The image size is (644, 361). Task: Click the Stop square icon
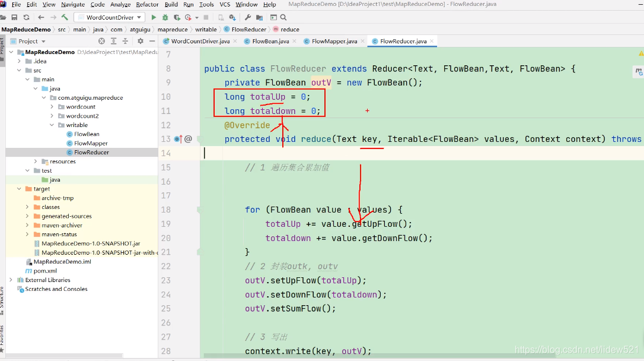(206, 17)
